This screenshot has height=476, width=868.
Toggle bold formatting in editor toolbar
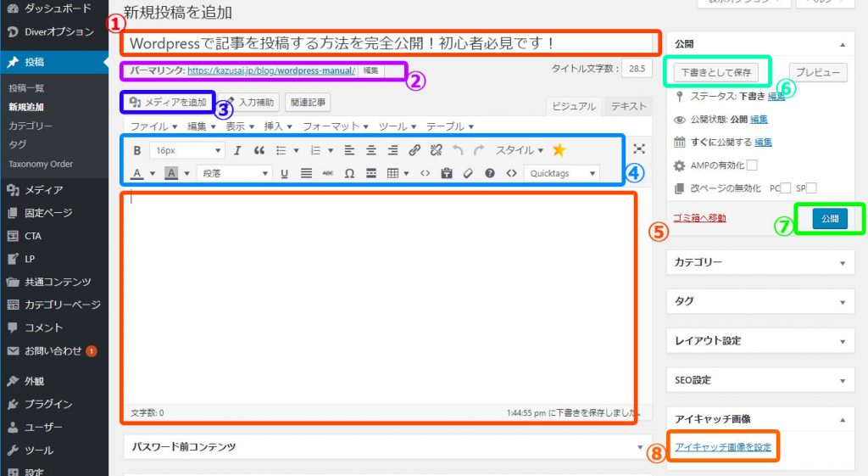point(137,150)
